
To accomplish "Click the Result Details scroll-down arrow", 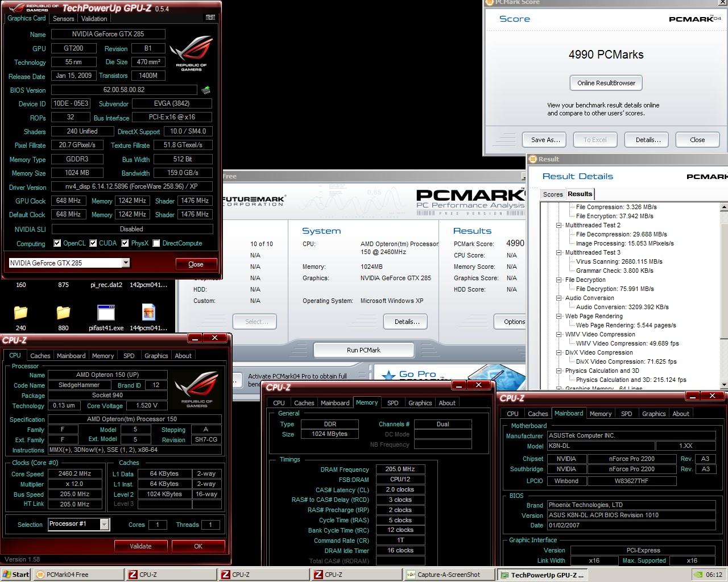I will click(x=724, y=384).
